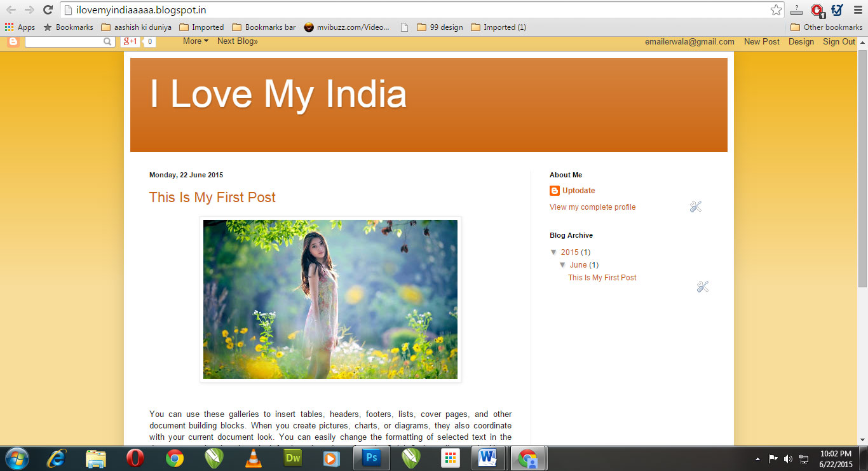
Task: Click the blue checkmark extension icon
Action: (x=837, y=10)
